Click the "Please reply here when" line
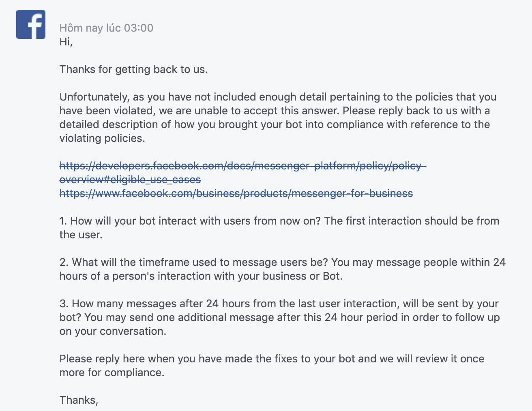The image size is (532, 411). 272,359
